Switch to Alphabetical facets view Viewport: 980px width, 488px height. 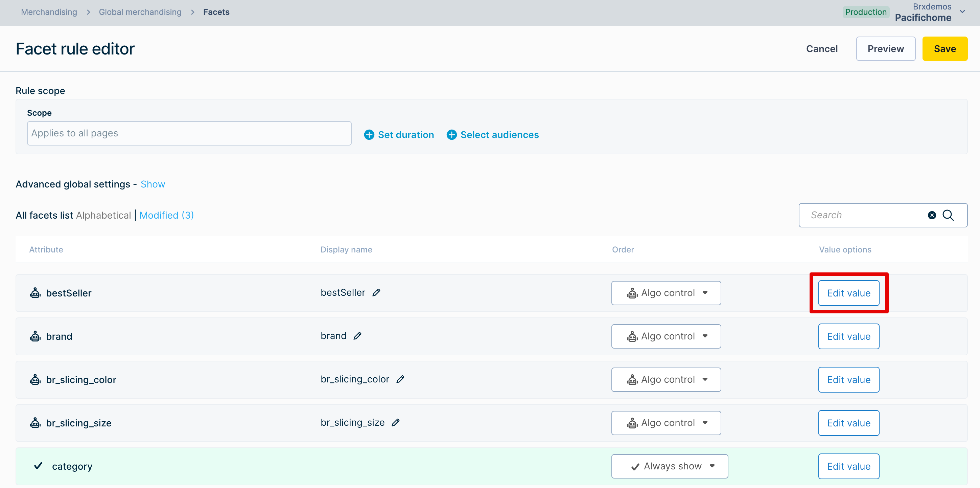[x=103, y=215]
